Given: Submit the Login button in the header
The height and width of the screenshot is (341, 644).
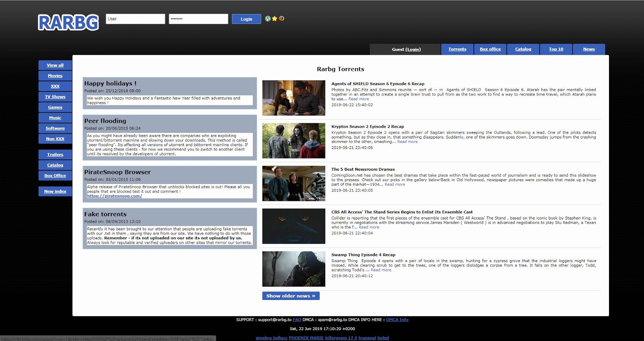Looking at the screenshot, I should [x=246, y=19].
